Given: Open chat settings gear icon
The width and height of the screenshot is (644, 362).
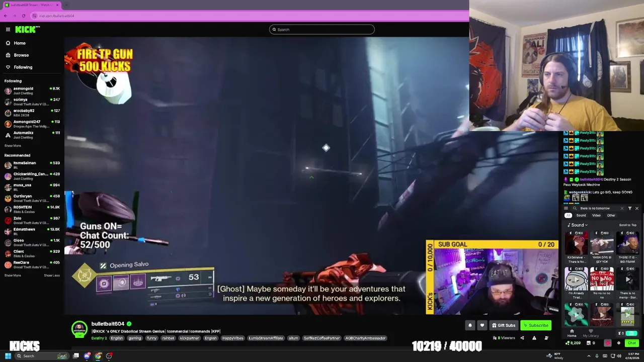Looking at the screenshot, I should (619, 343).
